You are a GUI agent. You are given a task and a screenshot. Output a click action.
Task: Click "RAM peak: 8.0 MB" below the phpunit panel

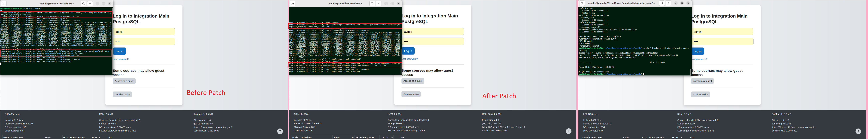(x=781, y=114)
